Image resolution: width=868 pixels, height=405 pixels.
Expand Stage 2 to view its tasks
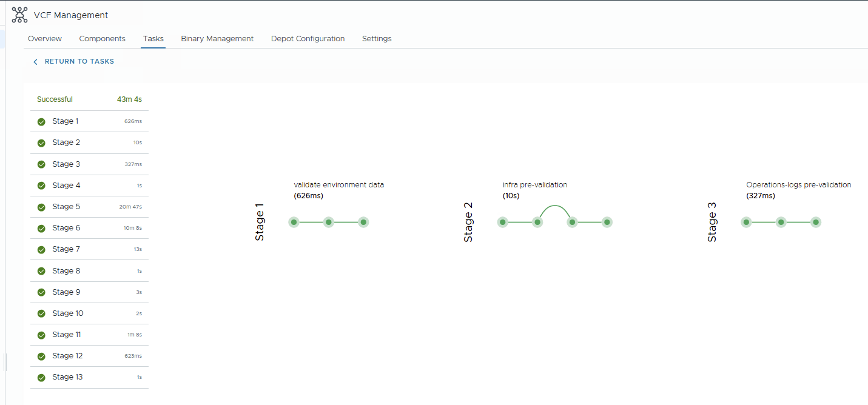(x=65, y=142)
